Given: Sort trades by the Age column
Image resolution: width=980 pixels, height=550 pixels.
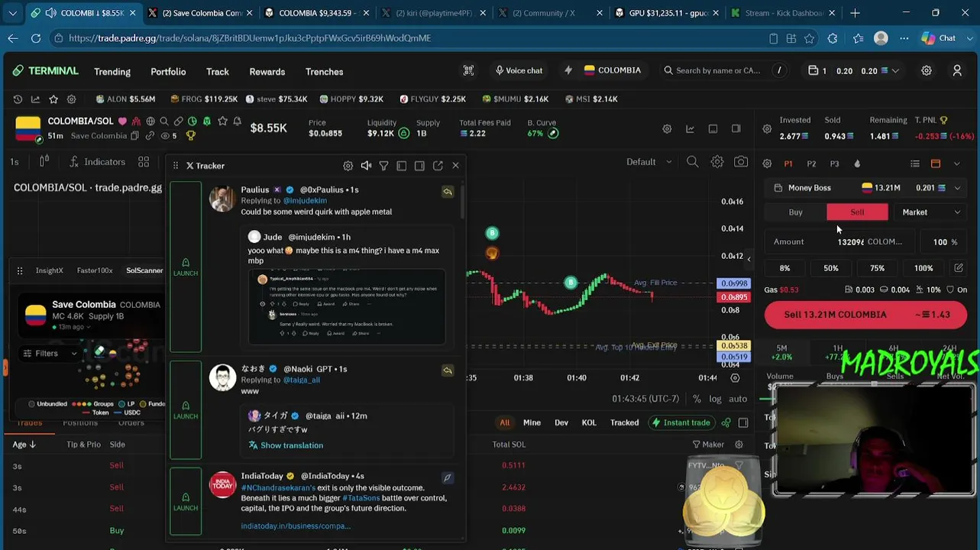Looking at the screenshot, I should pyautogui.click(x=24, y=445).
